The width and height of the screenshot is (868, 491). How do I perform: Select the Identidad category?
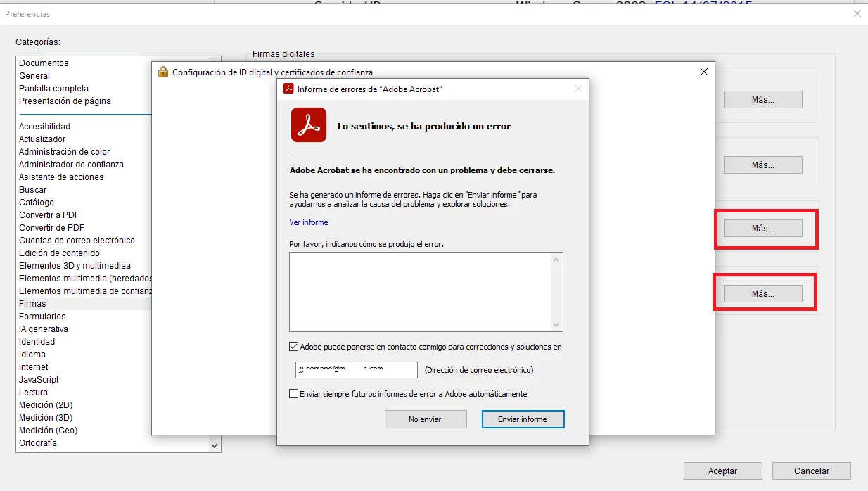pyautogui.click(x=37, y=342)
